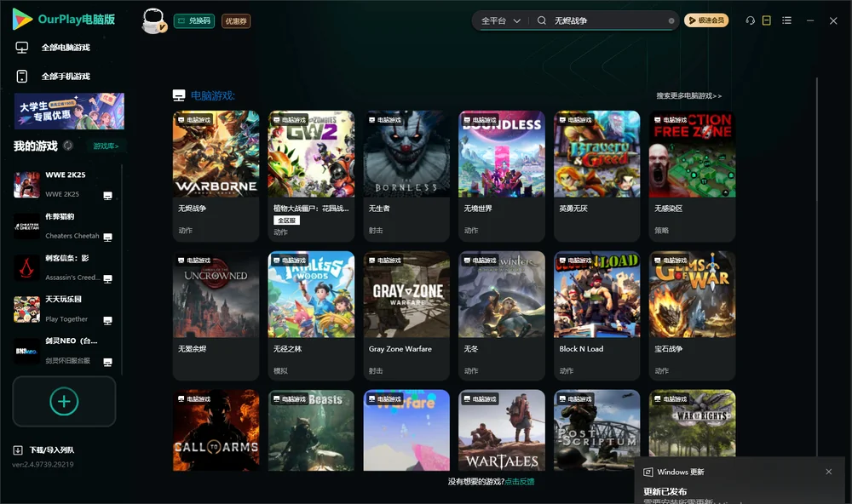Open Gems of War 宝石战争 card
Image resolution: width=852 pixels, height=504 pixels.
point(692,316)
